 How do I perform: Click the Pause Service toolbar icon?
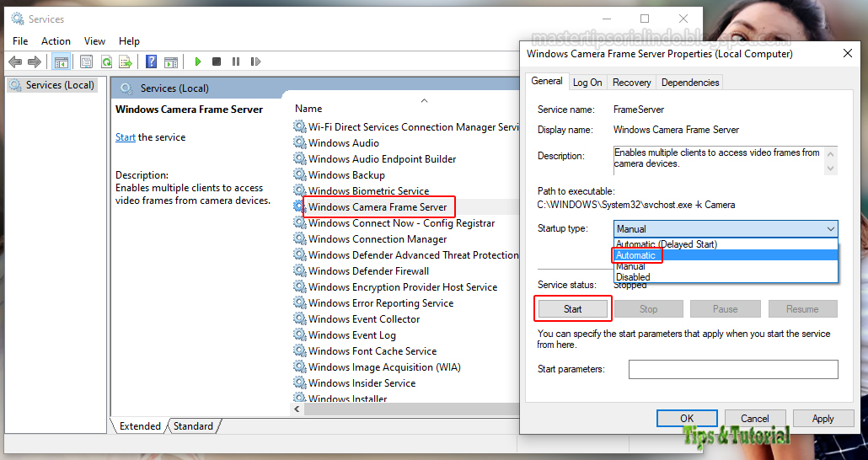(236, 62)
